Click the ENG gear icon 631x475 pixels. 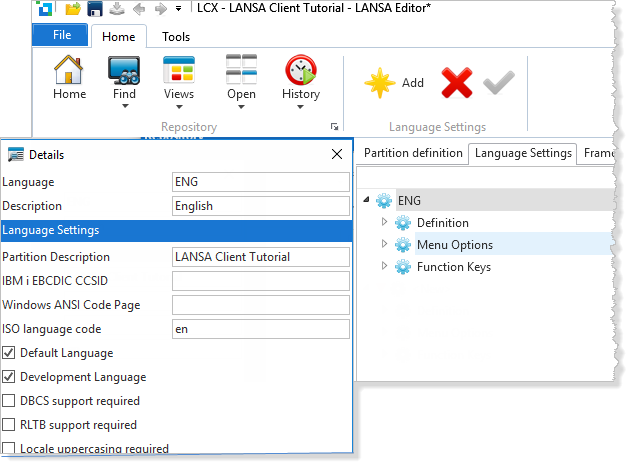pos(384,200)
